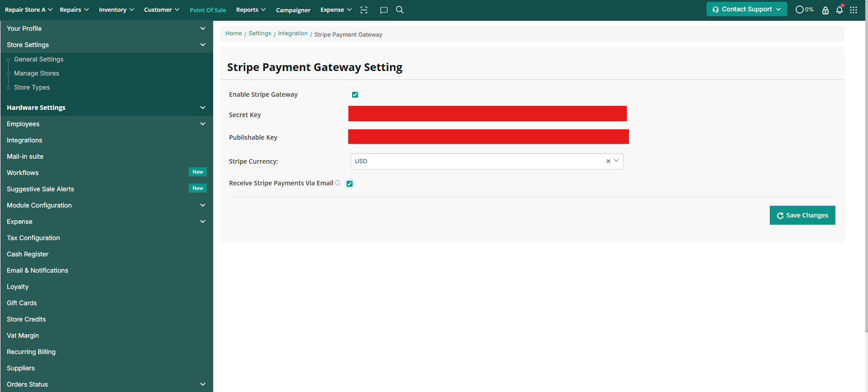Viewport: 868px width, 392px height.
Task: Open the Stripe Currency dropdown
Action: coord(487,161)
